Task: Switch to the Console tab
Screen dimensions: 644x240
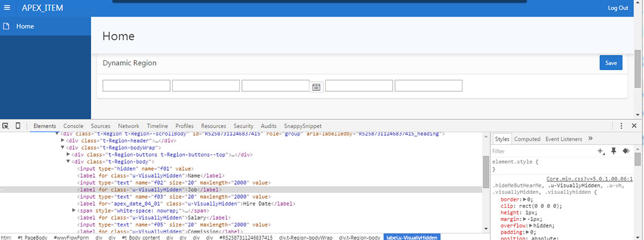Action: (74, 126)
